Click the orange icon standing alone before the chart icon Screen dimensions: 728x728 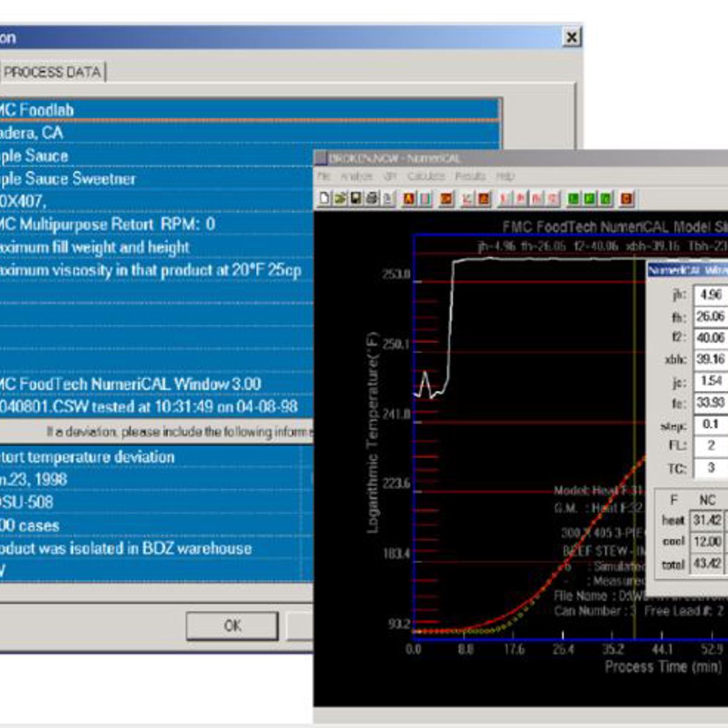pyautogui.click(x=447, y=198)
